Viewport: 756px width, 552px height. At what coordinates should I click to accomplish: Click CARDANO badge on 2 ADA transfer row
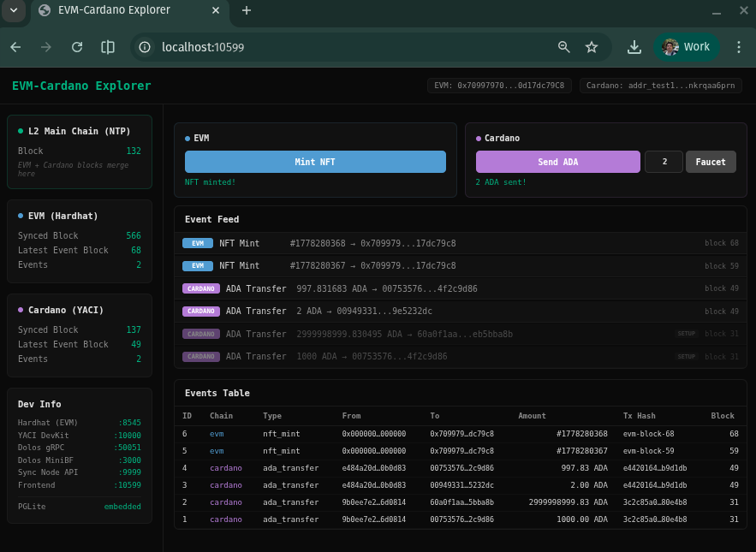tap(201, 311)
